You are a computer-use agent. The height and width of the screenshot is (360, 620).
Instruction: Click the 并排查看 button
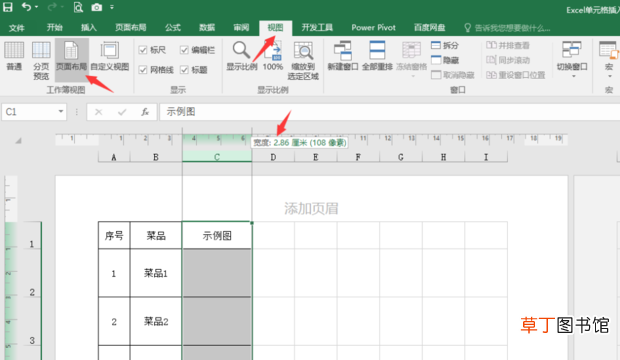(508, 45)
